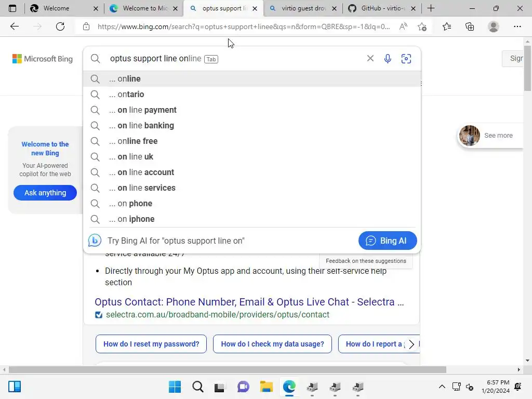Screen dimensions: 532x399
Task: Expand more related questions with chevron arrow
Action: pyautogui.click(x=411, y=344)
